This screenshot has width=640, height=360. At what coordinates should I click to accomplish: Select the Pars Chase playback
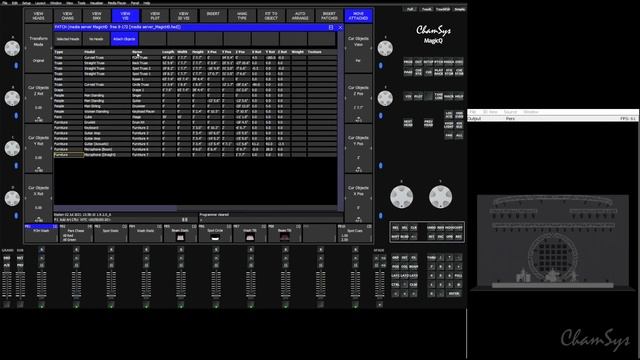(76, 233)
